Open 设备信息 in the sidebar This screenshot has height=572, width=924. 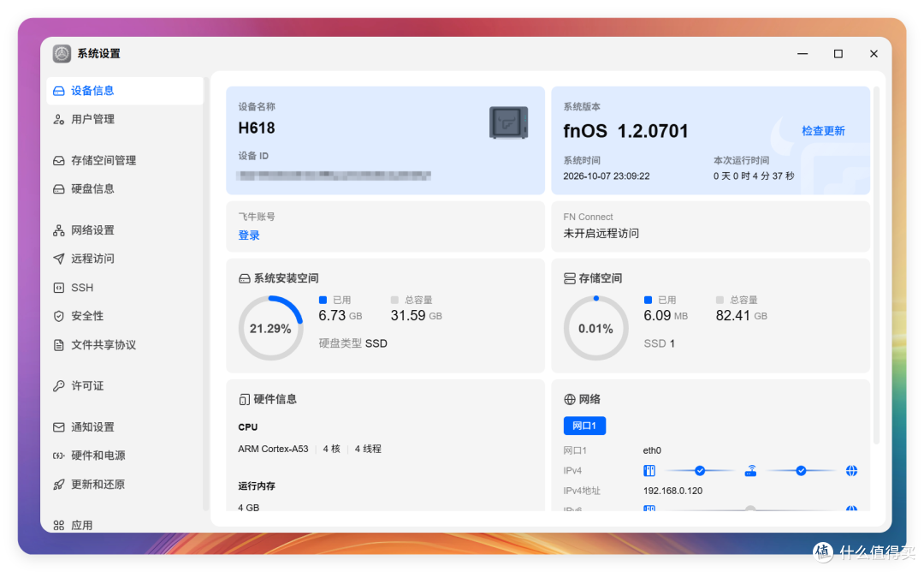pyautogui.click(x=125, y=91)
